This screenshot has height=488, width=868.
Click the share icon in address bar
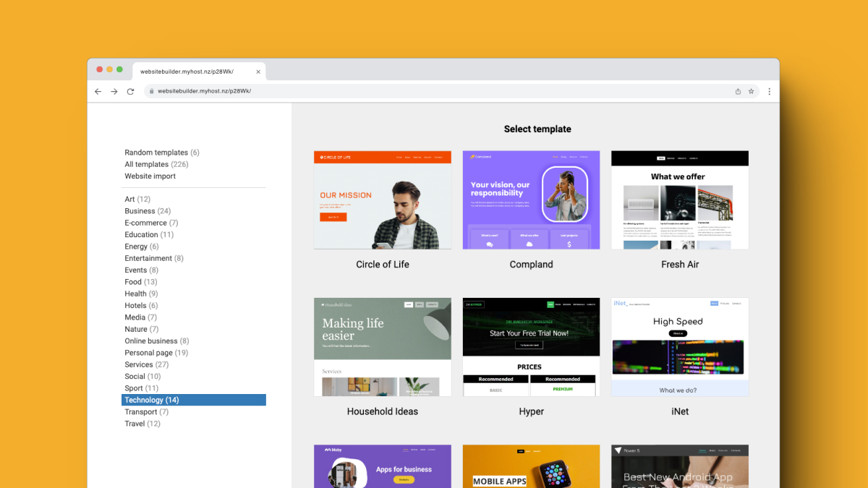[x=738, y=92]
